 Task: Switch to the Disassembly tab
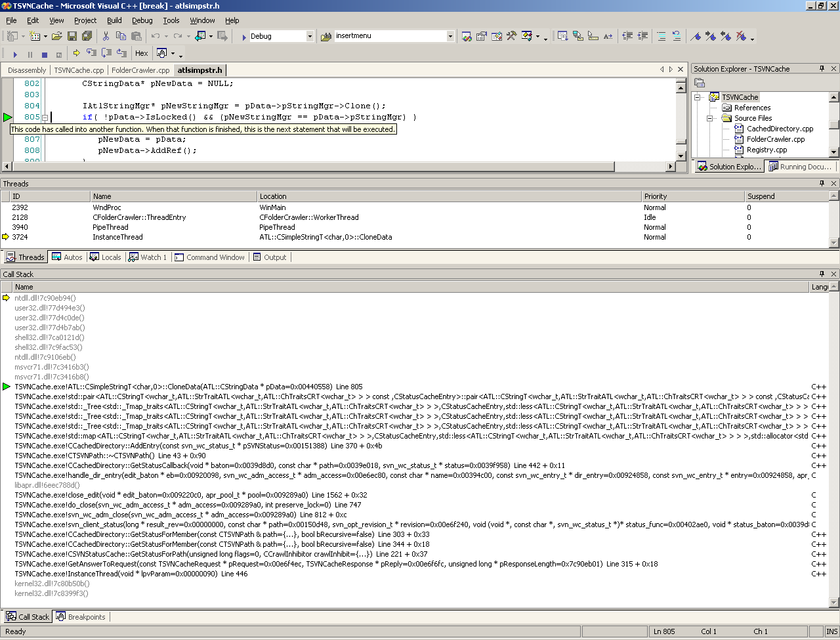tap(27, 70)
